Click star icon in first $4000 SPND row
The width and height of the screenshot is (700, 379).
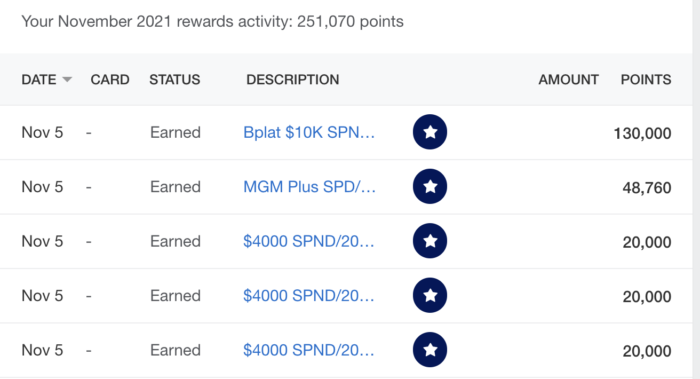pyautogui.click(x=430, y=241)
